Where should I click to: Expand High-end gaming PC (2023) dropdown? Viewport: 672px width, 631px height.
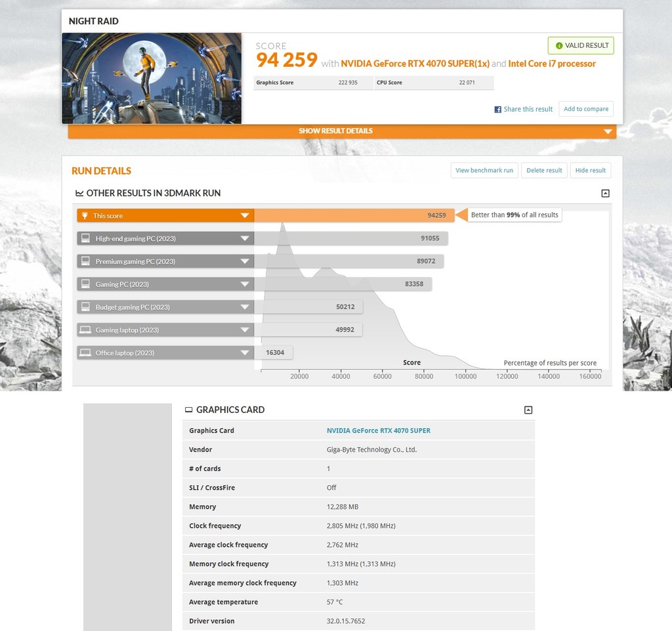coord(245,238)
